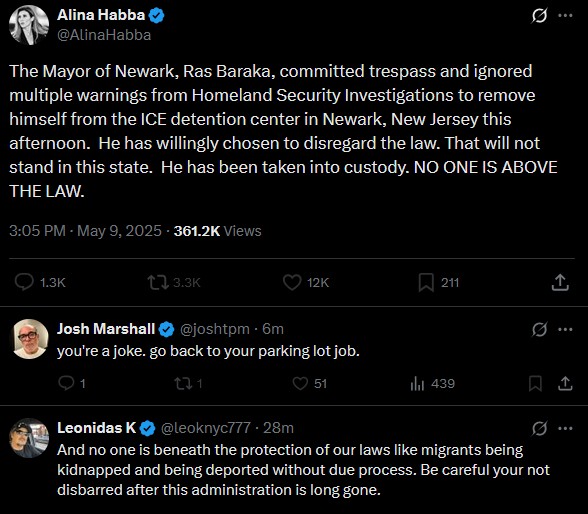This screenshot has height=514, width=588.
Task: Open the 3:05 PM May 9, 2025 timestamp
Action: tap(85, 231)
